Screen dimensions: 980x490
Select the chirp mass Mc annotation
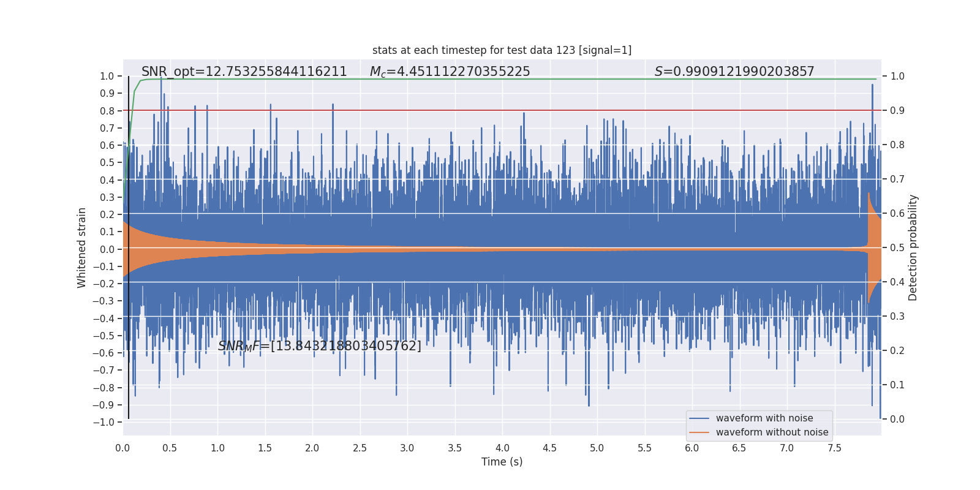tap(450, 72)
